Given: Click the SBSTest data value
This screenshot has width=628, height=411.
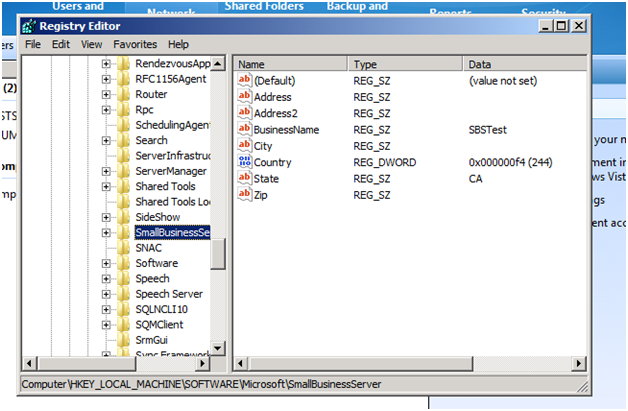Looking at the screenshot, I should pyautogui.click(x=487, y=130).
